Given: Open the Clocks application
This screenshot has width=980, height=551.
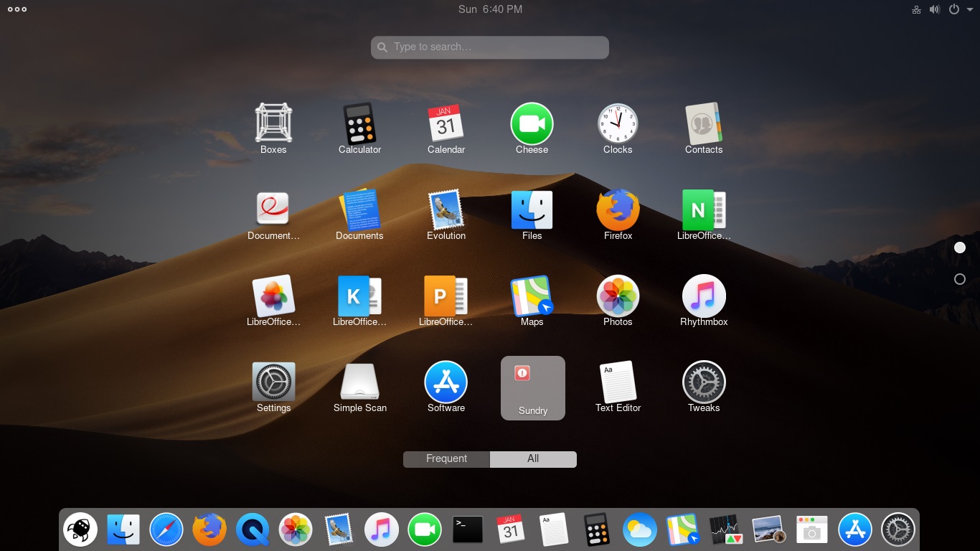Looking at the screenshot, I should pyautogui.click(x=618, y=129).
